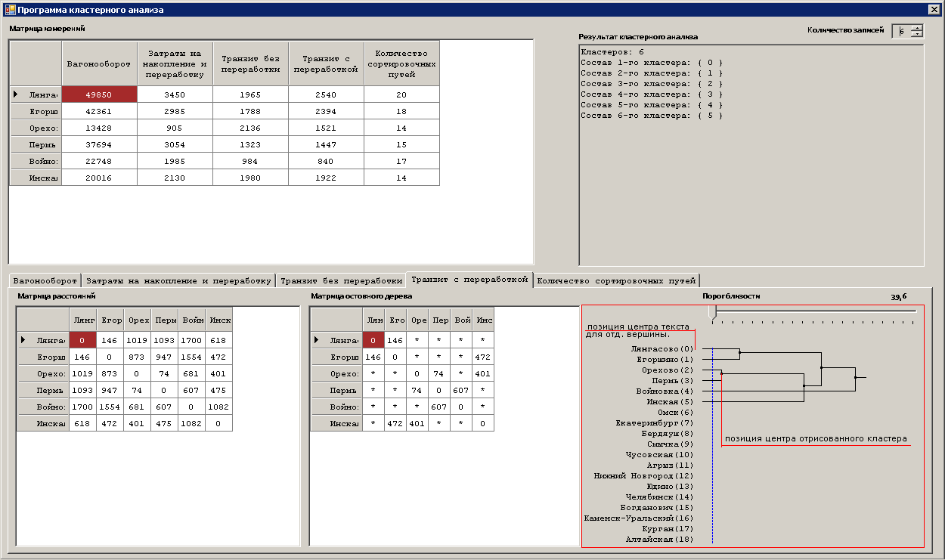
Task: Click "Транзит с переработкой" column header in measurements matrix
Action: point(326,63)
